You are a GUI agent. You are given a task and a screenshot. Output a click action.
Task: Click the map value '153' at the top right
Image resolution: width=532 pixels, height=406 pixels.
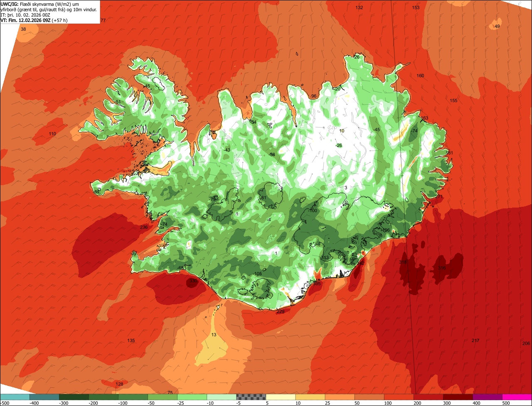tap(416, 7)
